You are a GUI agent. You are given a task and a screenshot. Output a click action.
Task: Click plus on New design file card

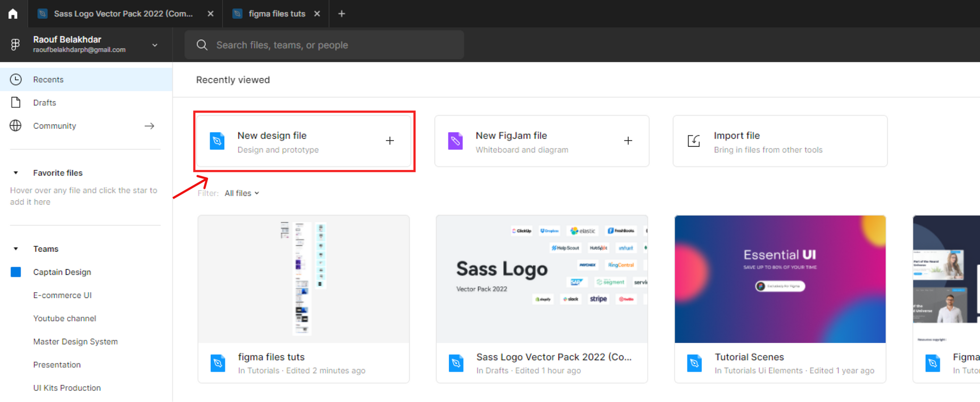(390, 141)
